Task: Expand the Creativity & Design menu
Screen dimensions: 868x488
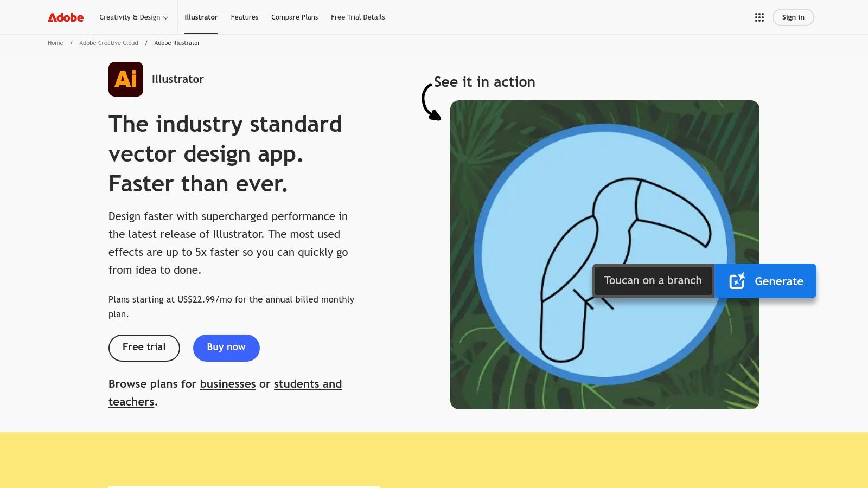Action: [133, 17]
